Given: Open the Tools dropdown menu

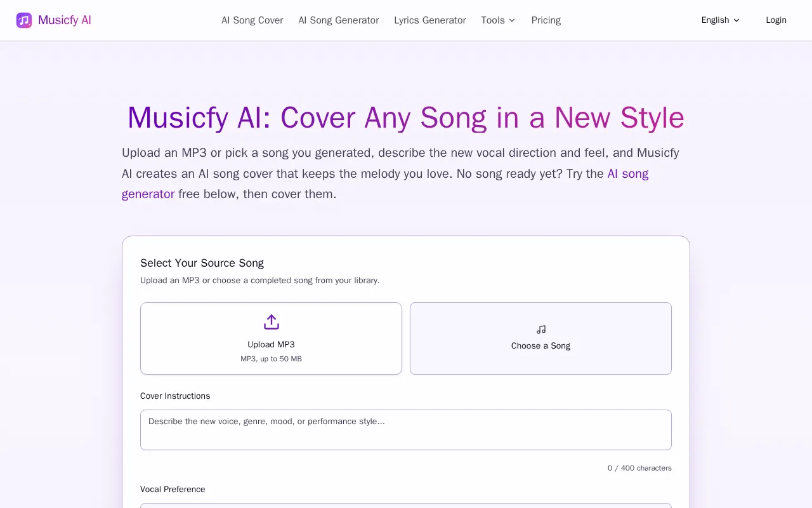Looking at the screenshot, I should 498,20.
